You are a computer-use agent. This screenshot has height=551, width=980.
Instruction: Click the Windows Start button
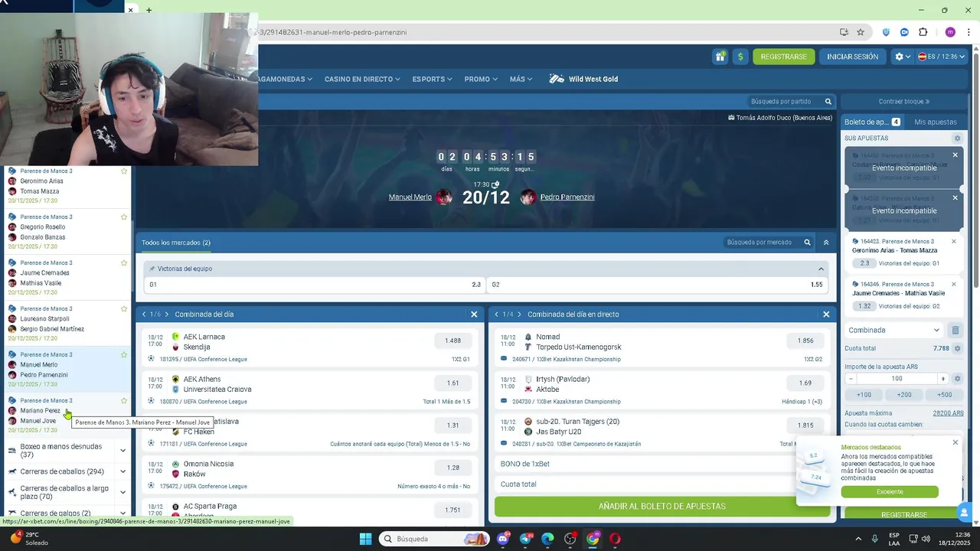365,539
